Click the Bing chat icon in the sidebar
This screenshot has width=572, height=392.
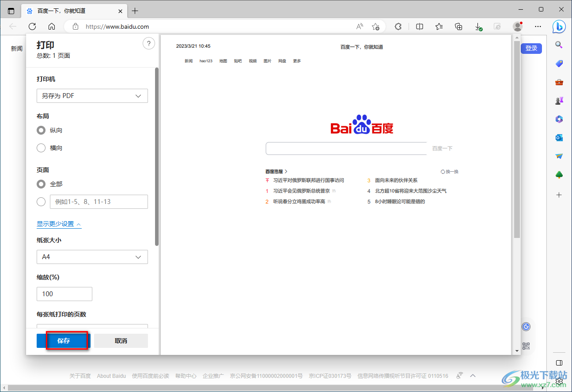pyautogui.click(x=559, y=26)
